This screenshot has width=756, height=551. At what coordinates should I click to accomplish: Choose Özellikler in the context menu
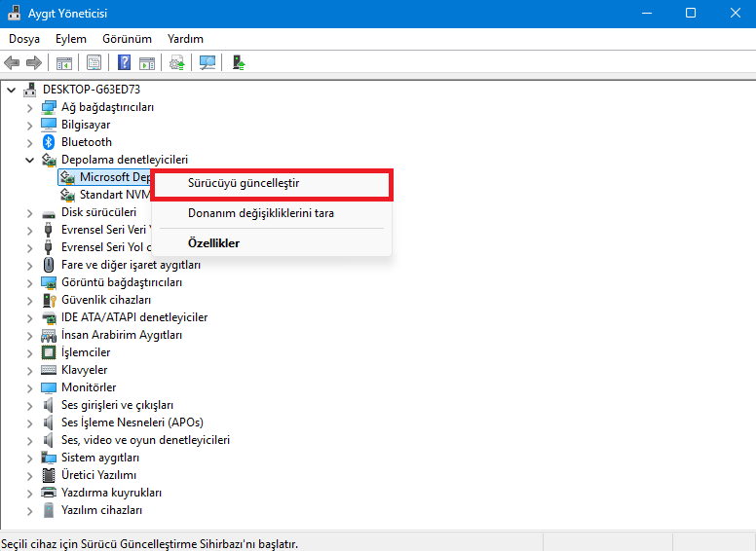pyautogui.click(x=272, y=243)
